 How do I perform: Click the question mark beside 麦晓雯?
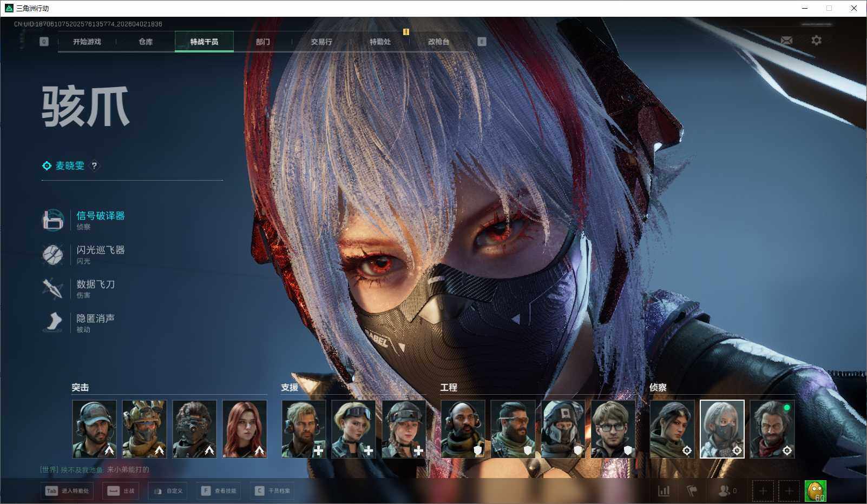(x=94, y=166)
